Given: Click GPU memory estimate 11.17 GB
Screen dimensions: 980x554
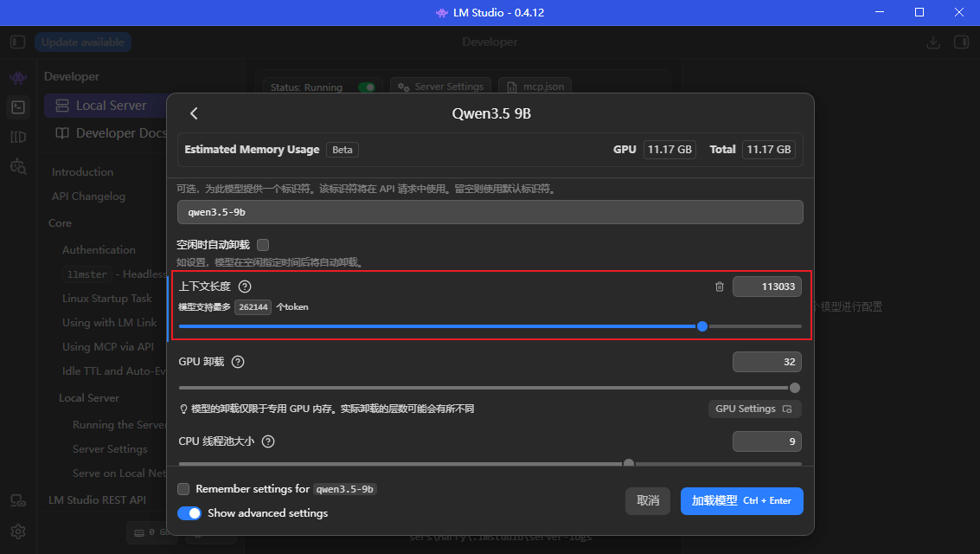Looking at the screenshot, I should (669, 150).
